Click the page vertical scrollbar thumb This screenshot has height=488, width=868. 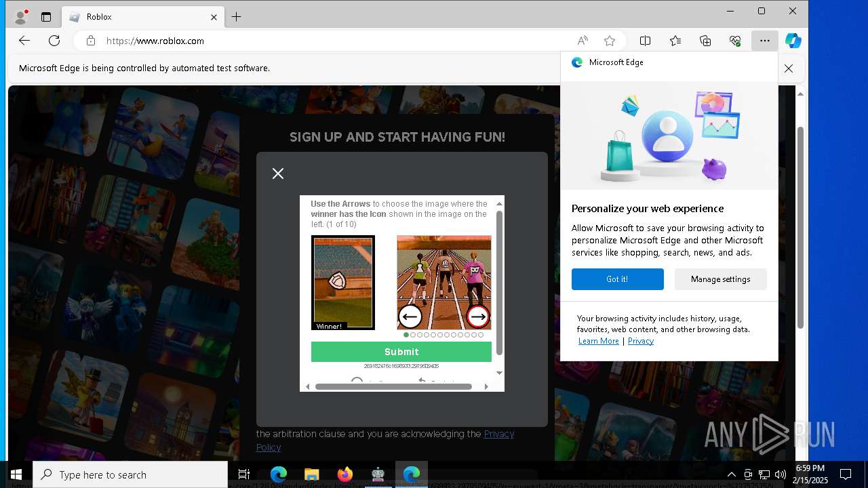pos(801,227)
